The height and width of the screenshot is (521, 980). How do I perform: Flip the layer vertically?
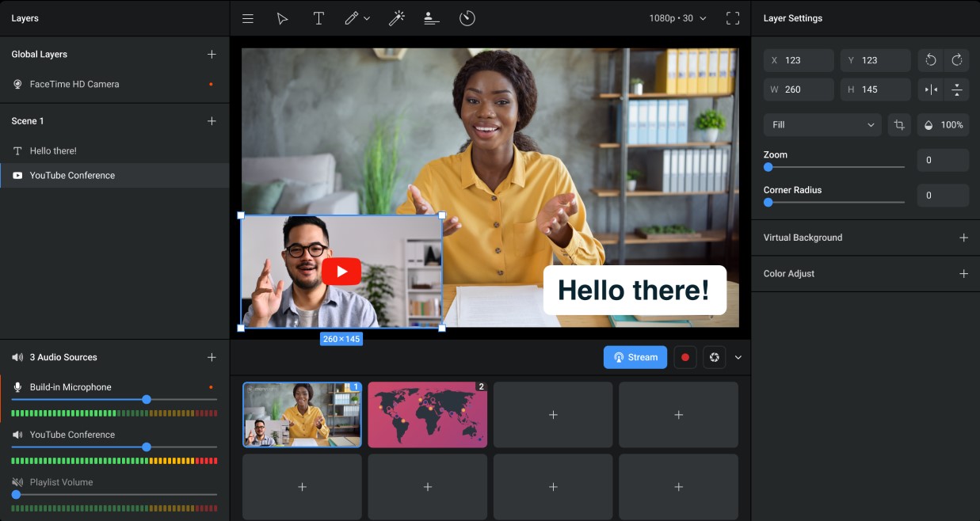(957, 89)
